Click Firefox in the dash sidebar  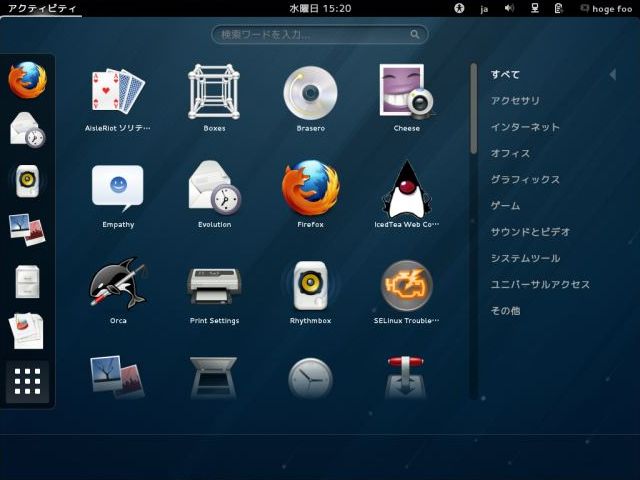click(27, 80)
